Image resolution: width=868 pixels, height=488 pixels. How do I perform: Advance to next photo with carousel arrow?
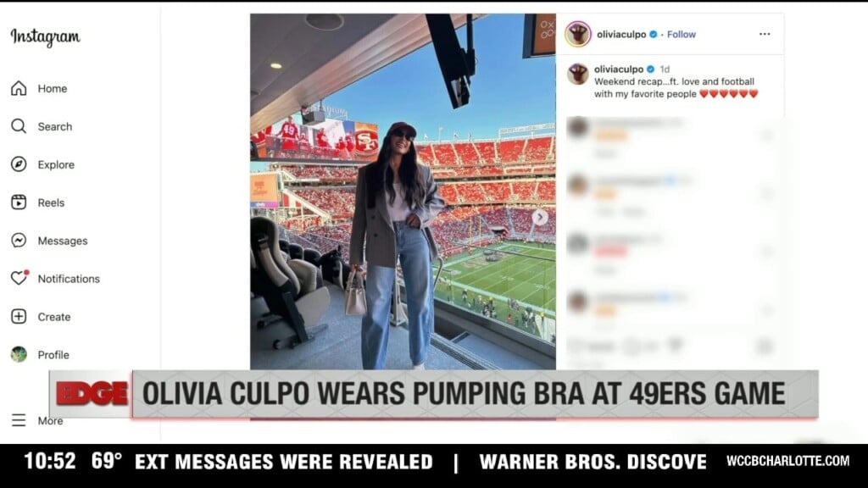coord(540,218)
